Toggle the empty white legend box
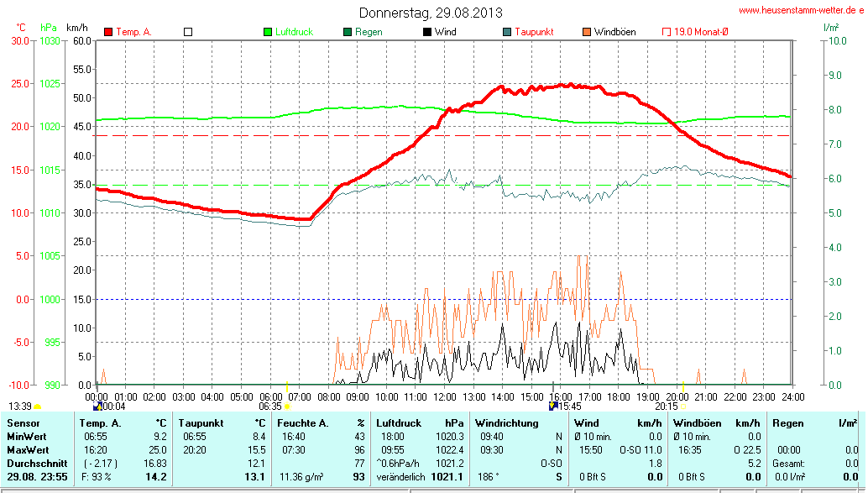 pos(188,32)
